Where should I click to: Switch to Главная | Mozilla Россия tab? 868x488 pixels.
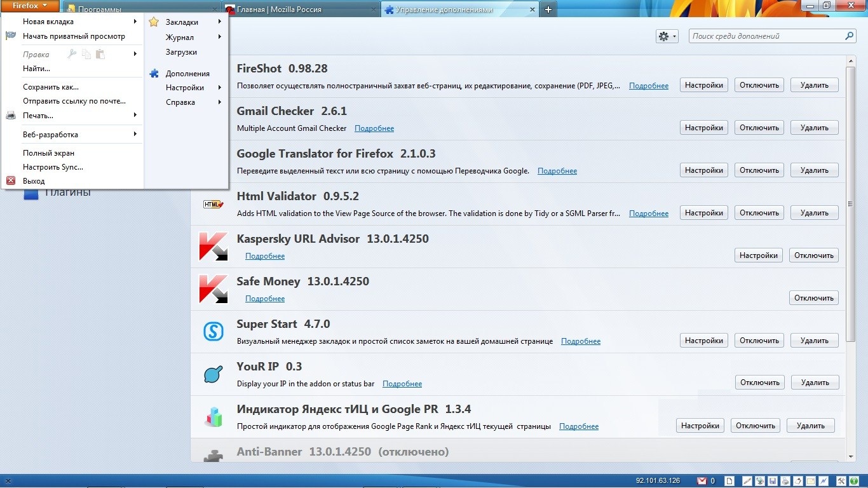[x=301, y=10]
